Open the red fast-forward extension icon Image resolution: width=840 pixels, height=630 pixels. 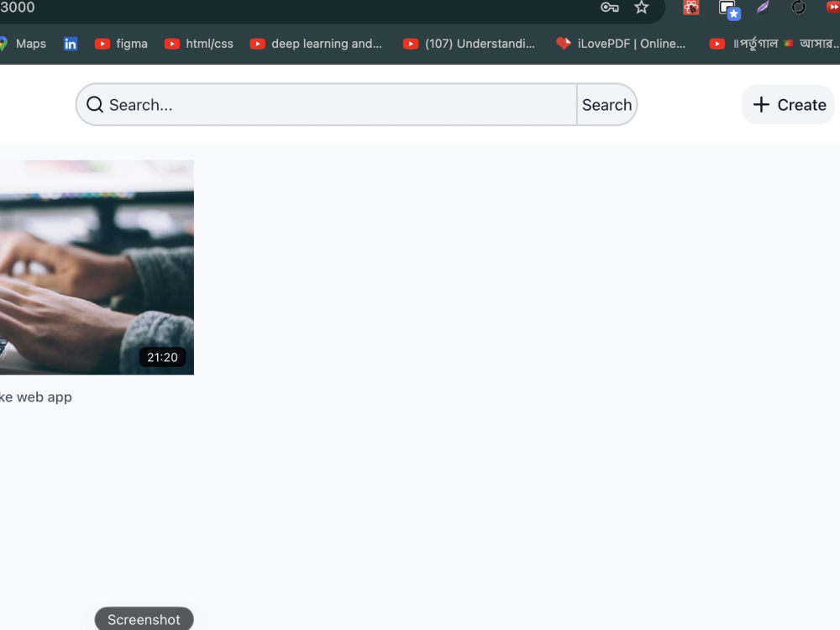pos(833,7)
